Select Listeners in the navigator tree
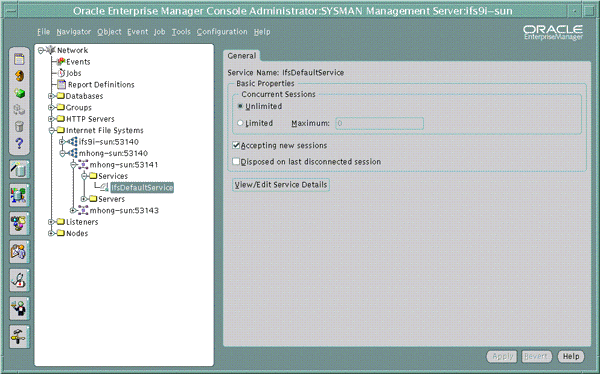This screenshot has height=374, width=600. (82, 222)
